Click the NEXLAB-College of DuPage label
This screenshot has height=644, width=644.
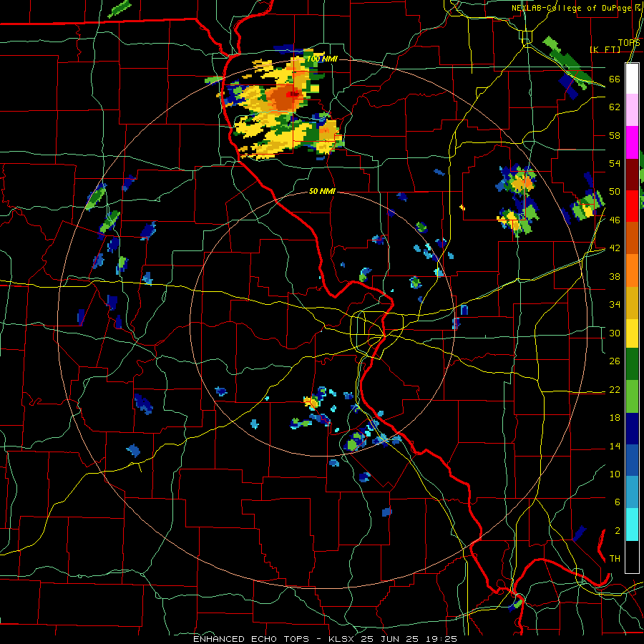coord(572,8)
